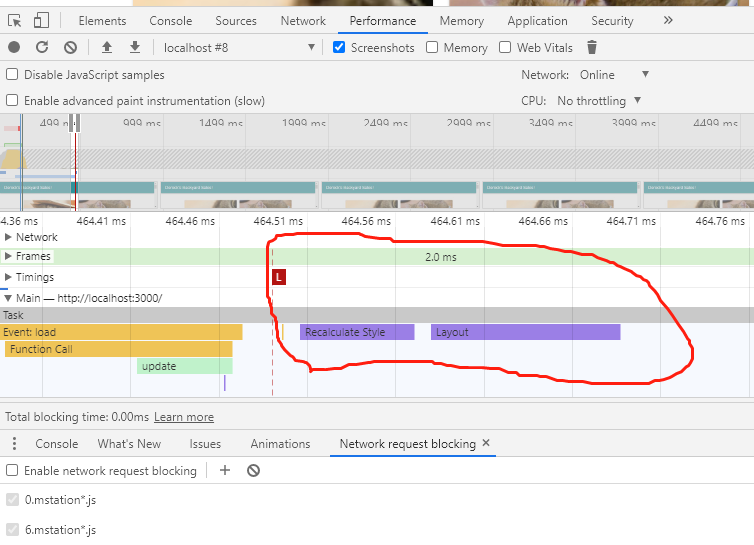Screen dimensions: 754x545
Task: Expand the Network track
Action: (8, 237)
